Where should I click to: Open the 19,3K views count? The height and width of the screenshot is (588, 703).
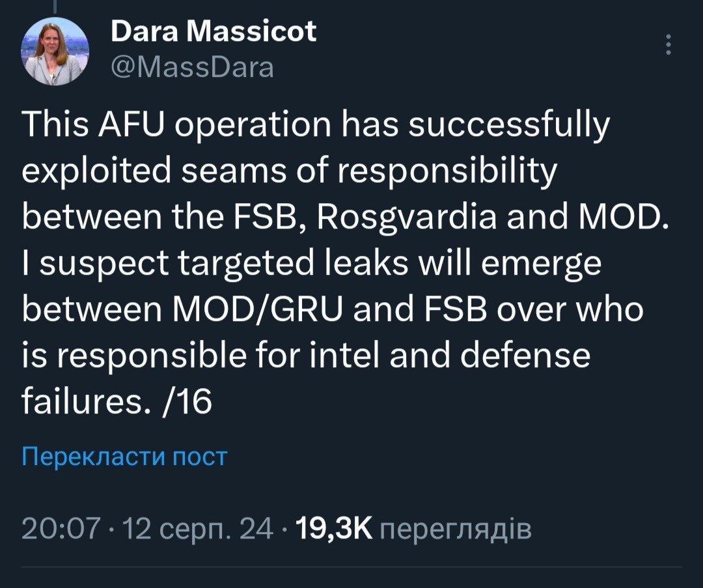coord(335,528)
